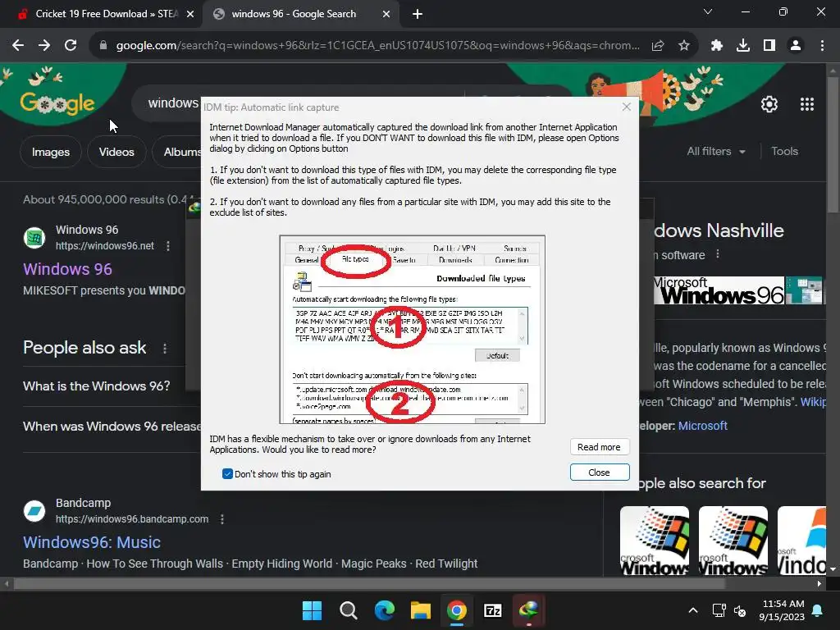Launch Microsoft Edge from taskbar
This screenshot has height=630, width=840.
[x=384, y=610]
